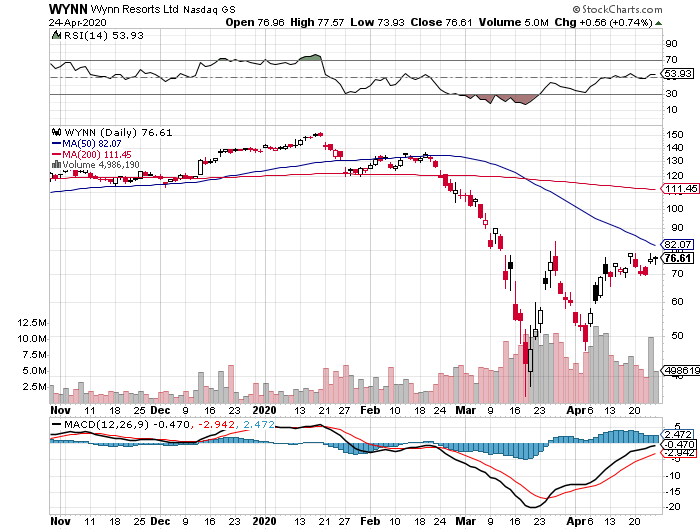Click the 150 price axis label
This screenshot has width=700, height=530.
674,134
